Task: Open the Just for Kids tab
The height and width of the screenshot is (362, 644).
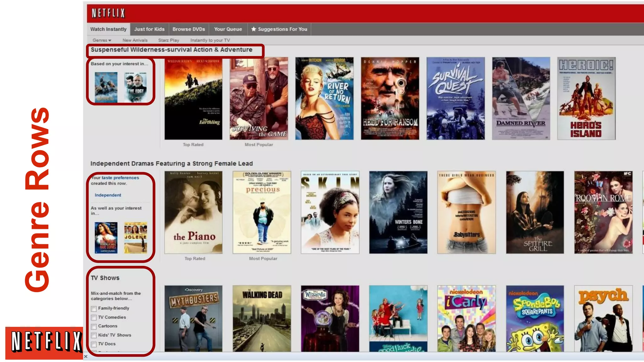Action: click(149, 29)
